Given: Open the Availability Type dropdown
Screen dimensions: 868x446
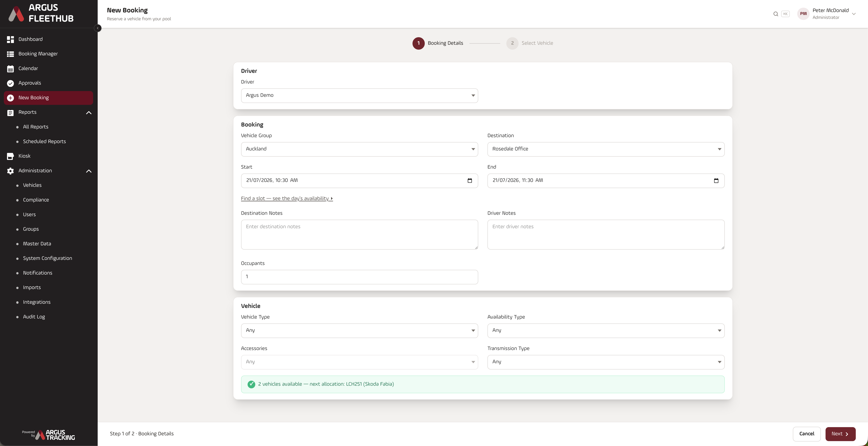Looking at the screenshot, I should 606,330.
